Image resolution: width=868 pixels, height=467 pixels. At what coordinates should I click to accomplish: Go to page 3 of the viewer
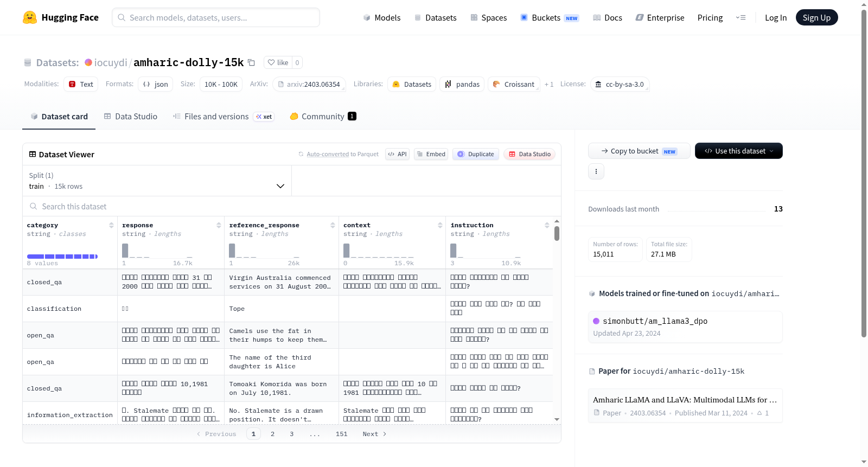tap(291, 434)
